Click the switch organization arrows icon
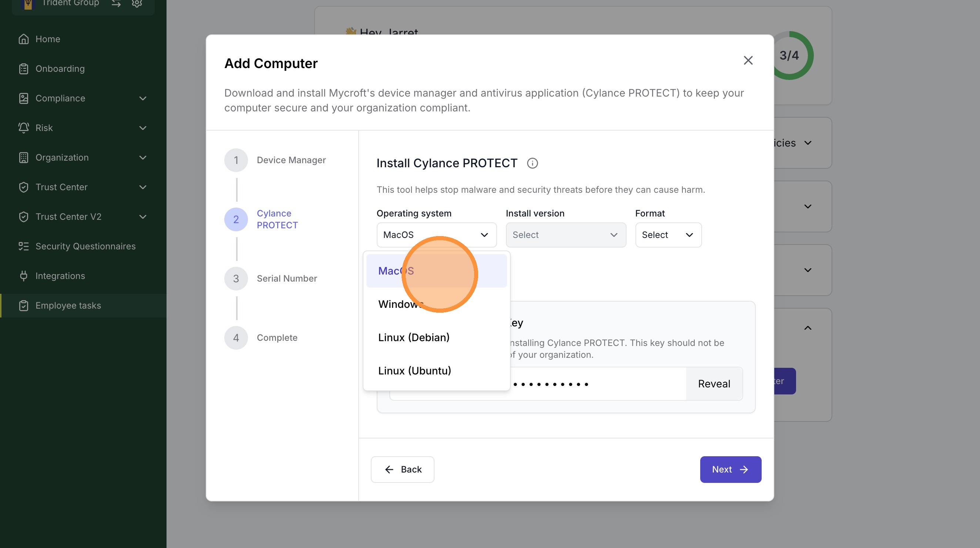Image resolution: width=980 pixels, height=548 pixels. pos(116,3)
